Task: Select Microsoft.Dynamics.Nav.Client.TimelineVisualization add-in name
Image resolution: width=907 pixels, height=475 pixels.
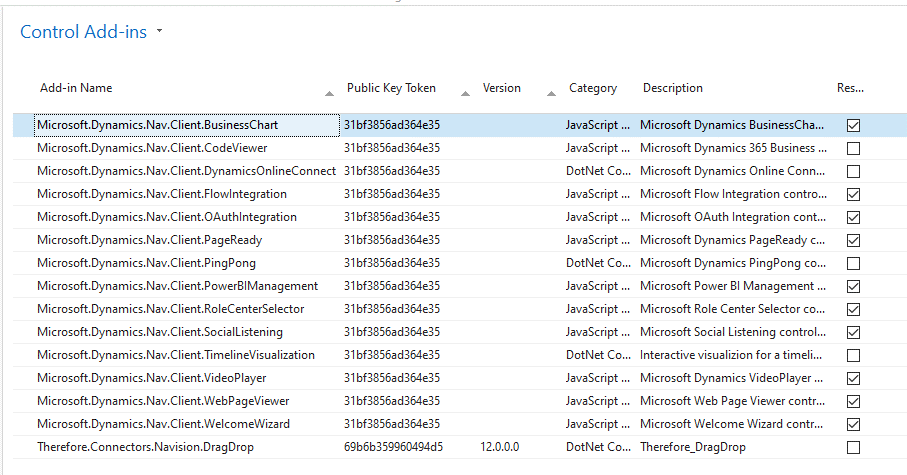Action: pos(176,355)
